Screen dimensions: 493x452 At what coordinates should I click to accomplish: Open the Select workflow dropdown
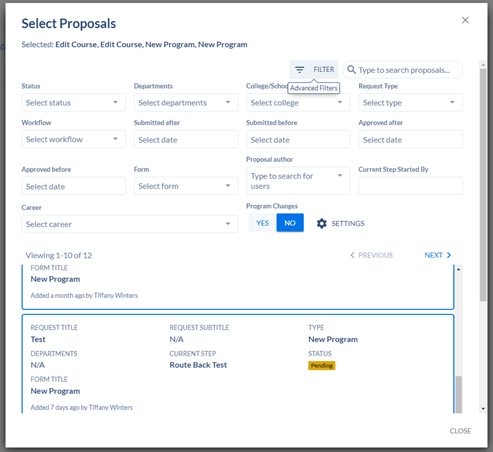74,139
